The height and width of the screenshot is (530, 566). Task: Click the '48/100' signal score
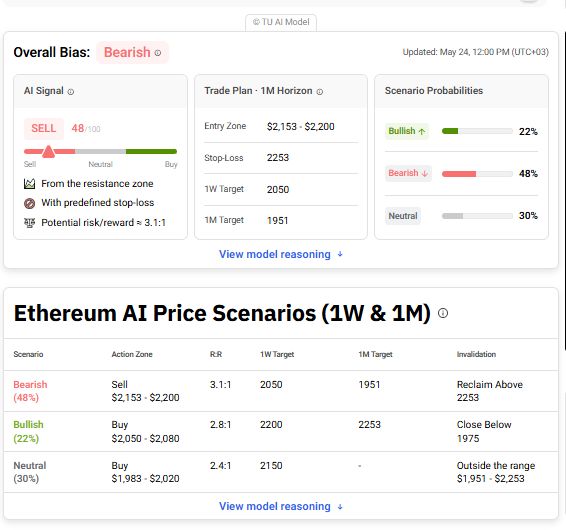click(x=86, y=129)
